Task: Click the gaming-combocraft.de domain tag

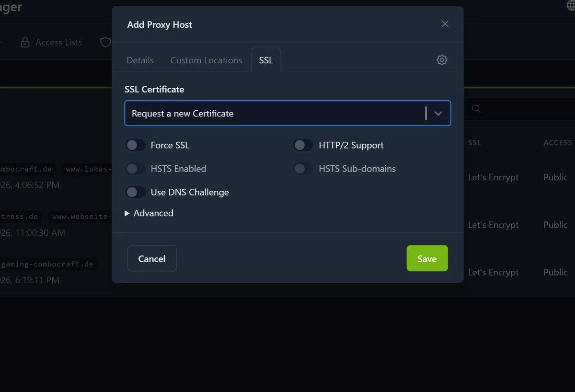Action: tap(48, 264)
